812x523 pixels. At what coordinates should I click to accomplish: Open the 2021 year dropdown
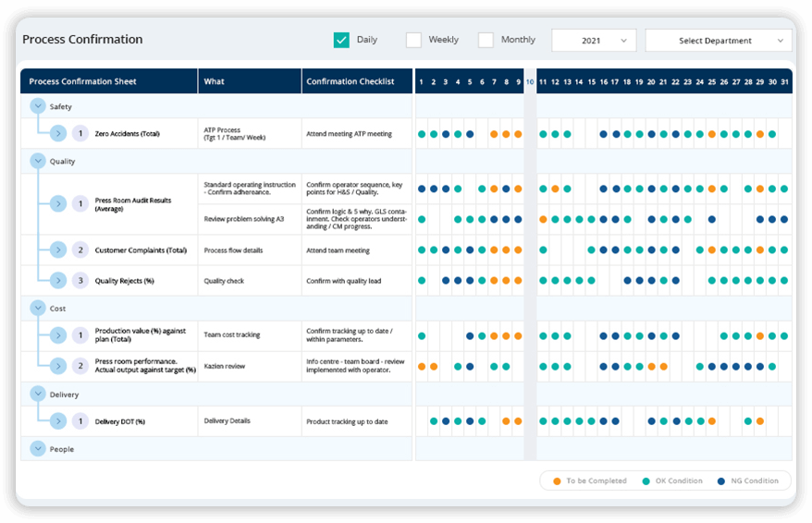pyautogui.click(x=594, y=41)
